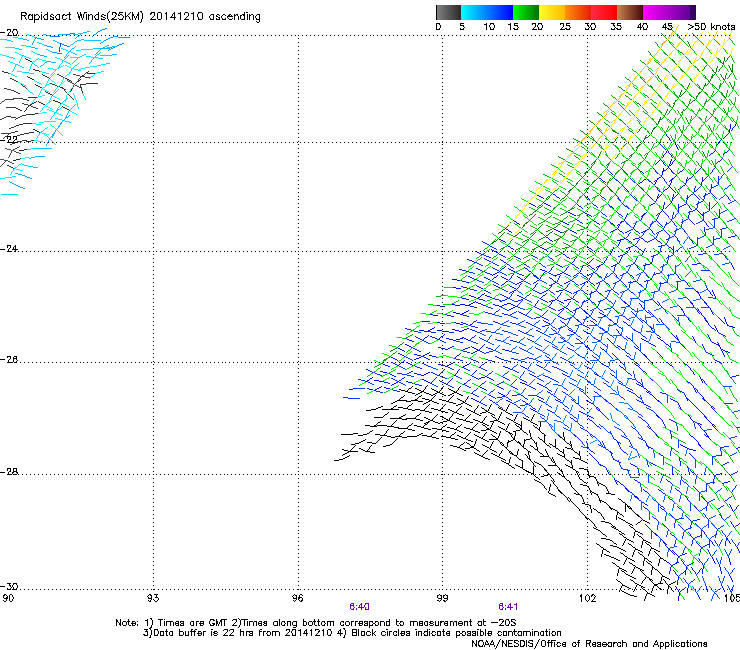Click the '96' longitude axis label
The width and height of the screenshot is (740, 650).
click(x=298, y=599)
